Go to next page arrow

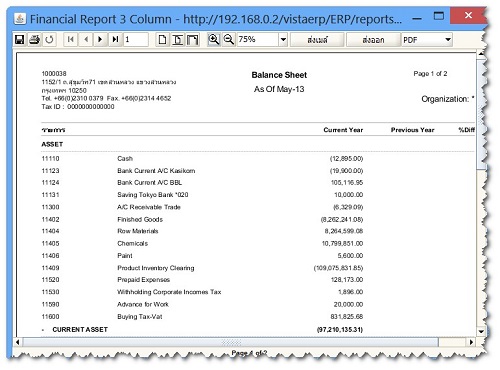100,40
